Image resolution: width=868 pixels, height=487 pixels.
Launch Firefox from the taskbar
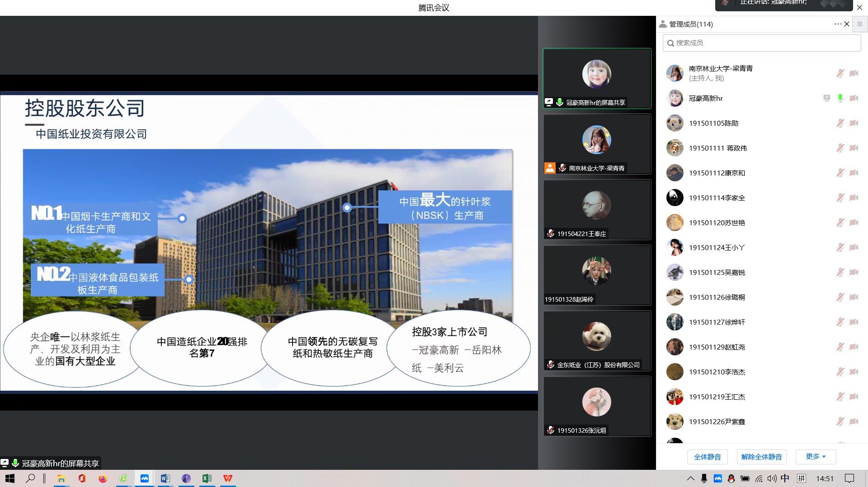pos(103,478)
